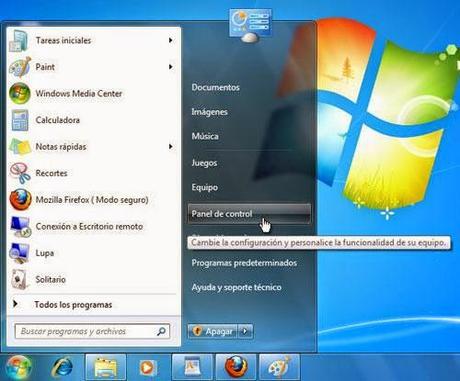460x381 pixels.
Task: Open Programas predeterminados
Action: [244, 263]
